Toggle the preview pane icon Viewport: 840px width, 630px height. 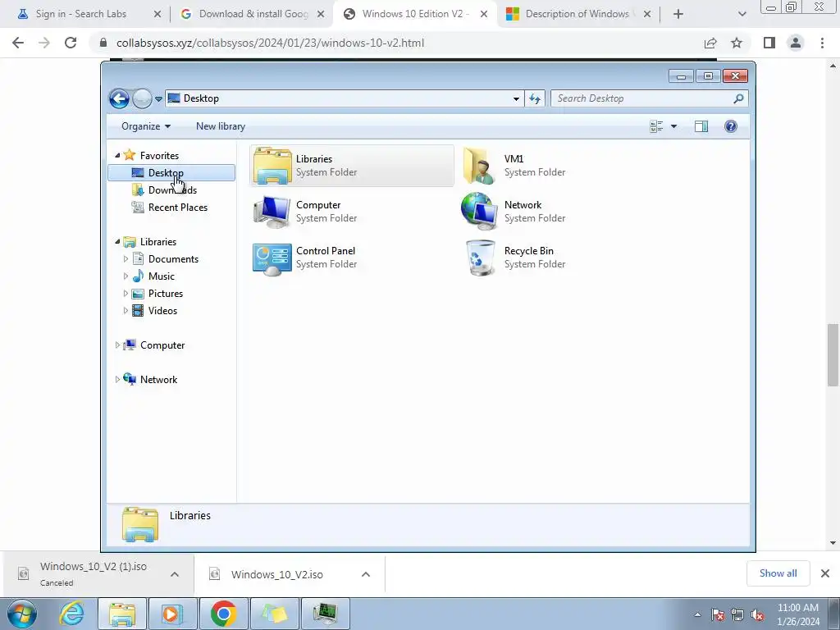pyautogui.click(x=701, y=126)
